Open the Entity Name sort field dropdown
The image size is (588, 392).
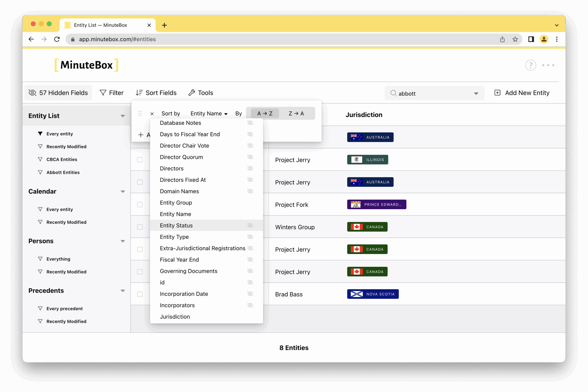pyautogui.click(x=209, y=113)
